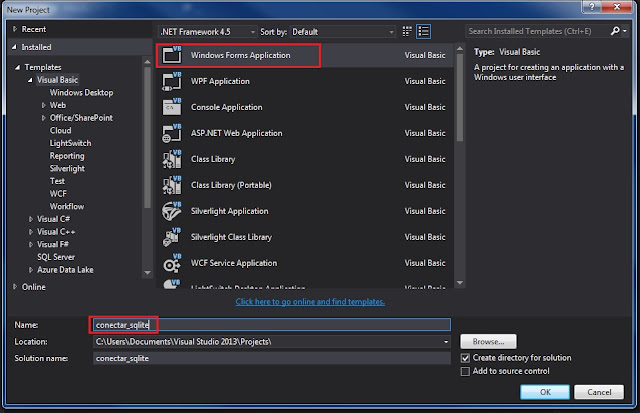Select the Windows Forms Application template icon
The height and width of the screenshot is (413, 640).
pyautogui.click(x=172, y=55)
